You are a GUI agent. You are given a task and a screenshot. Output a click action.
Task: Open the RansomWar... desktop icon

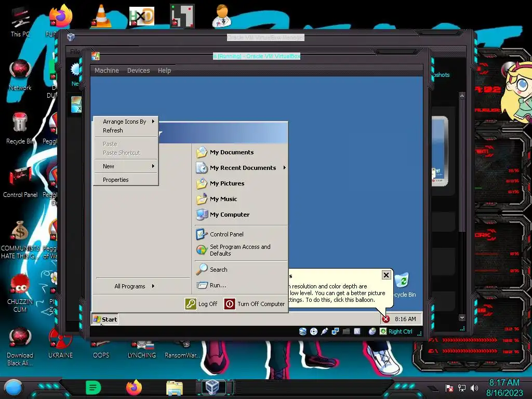182,350
